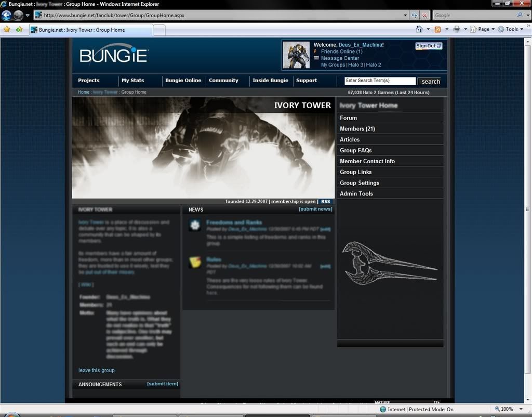Click the browser Back button

(7, 15)
